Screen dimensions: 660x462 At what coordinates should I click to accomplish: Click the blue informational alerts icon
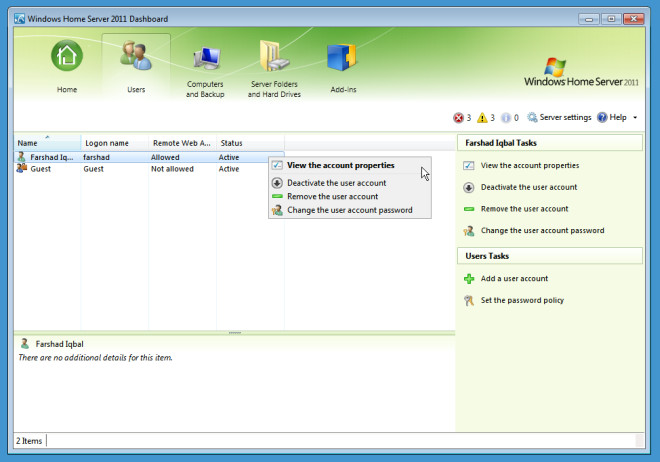coord(506,118)
